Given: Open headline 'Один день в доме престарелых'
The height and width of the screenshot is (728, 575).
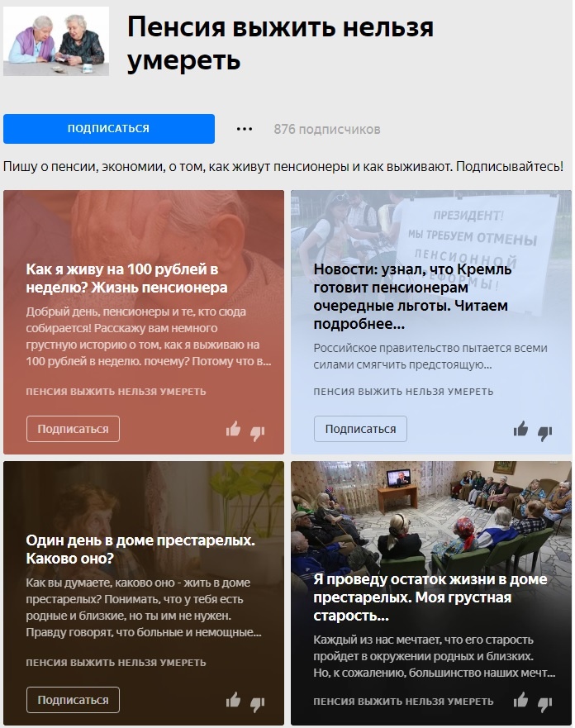Looking at the screenshot, I should coord(140,549).
